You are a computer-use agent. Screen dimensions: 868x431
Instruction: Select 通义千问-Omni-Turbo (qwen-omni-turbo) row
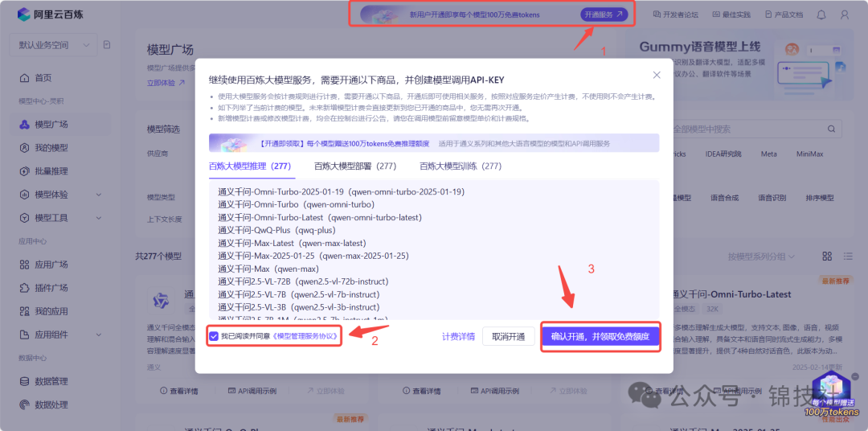point(296,204)
